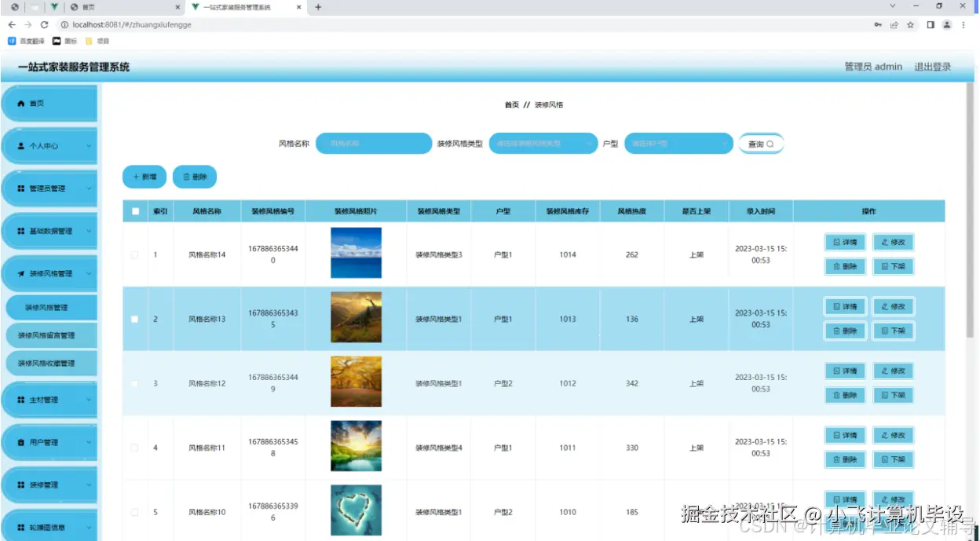Click 退出登录 to log out
This screenshot has width=980, height=541.
pos(932,67)
